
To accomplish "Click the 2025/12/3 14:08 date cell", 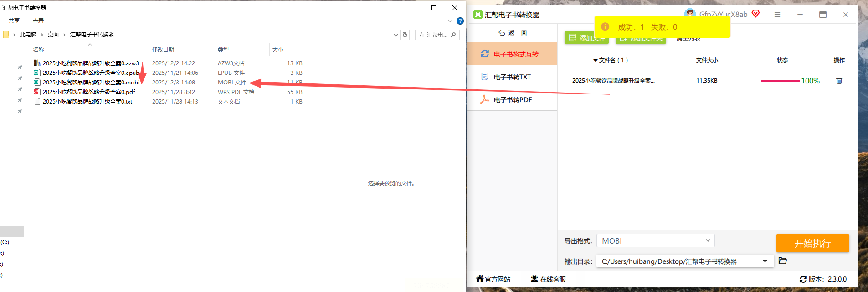I will point(174,82).
